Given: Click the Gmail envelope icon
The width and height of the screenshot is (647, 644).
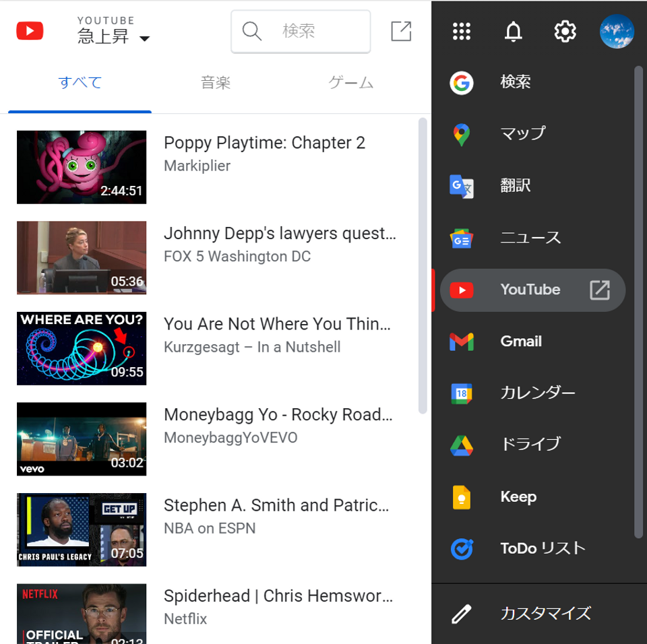Looking at the screenshot, I should click(462, 342).
